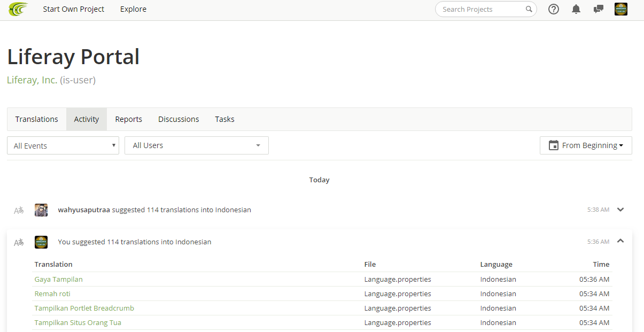Viewport: 644px width, 332px height.
Task: Open messages chat bubbles icon
Action: click(x=599, y=9)
